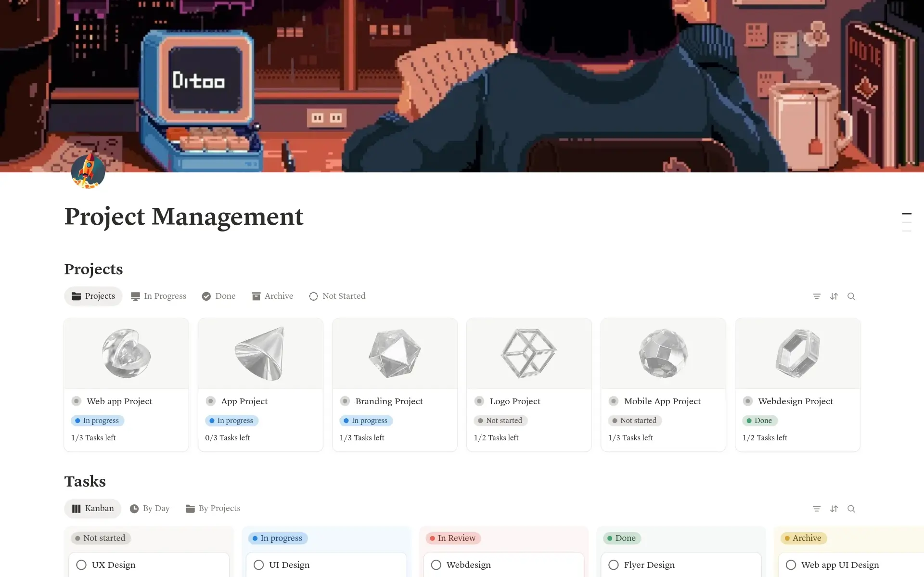Open the Logo Project title
Screen dimensions: 924x577
515,401
